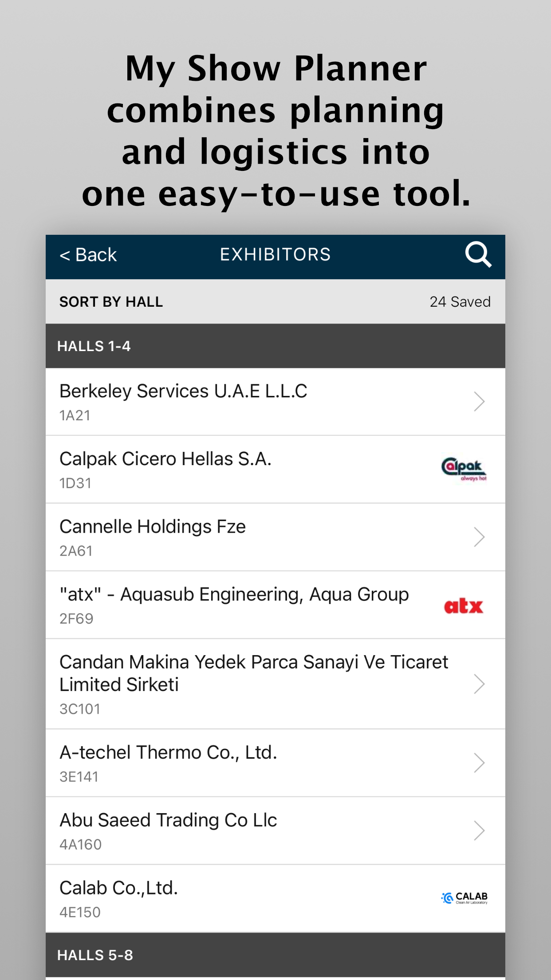
Task: Tap the Calpak logo thumbnail
Action: (464, 470)
